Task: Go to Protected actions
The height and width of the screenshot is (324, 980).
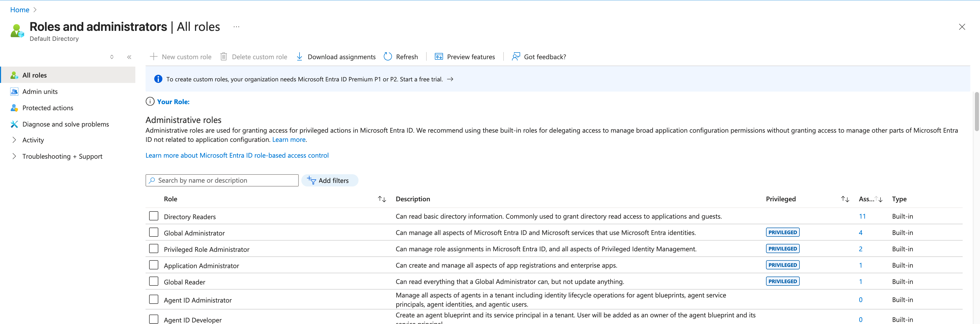Action: (x=47, y=108)
